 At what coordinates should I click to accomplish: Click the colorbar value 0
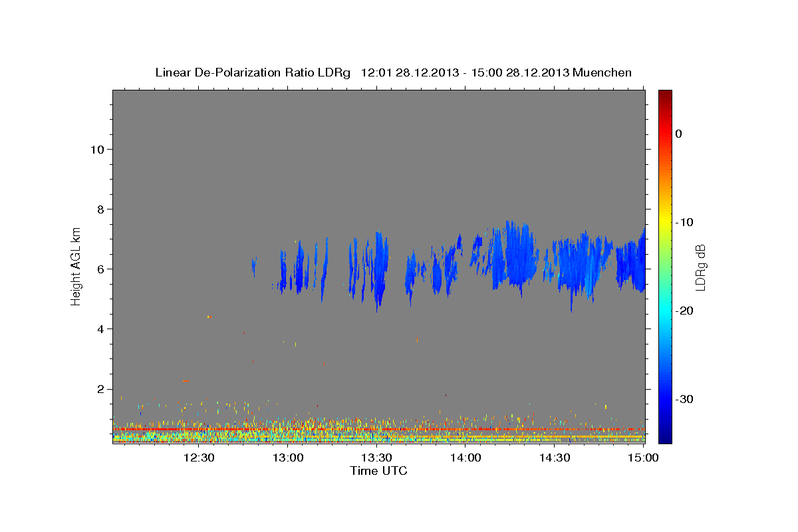(x=679, y=134)
